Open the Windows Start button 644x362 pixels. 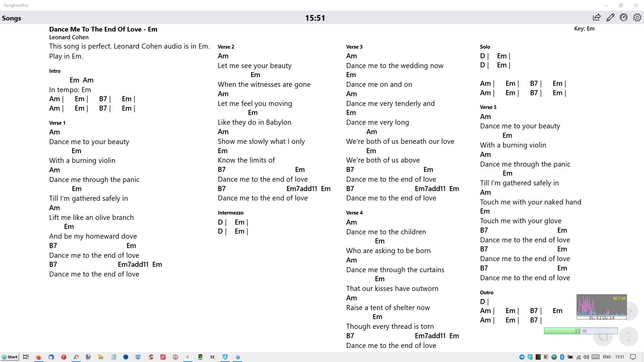[10, 357]
